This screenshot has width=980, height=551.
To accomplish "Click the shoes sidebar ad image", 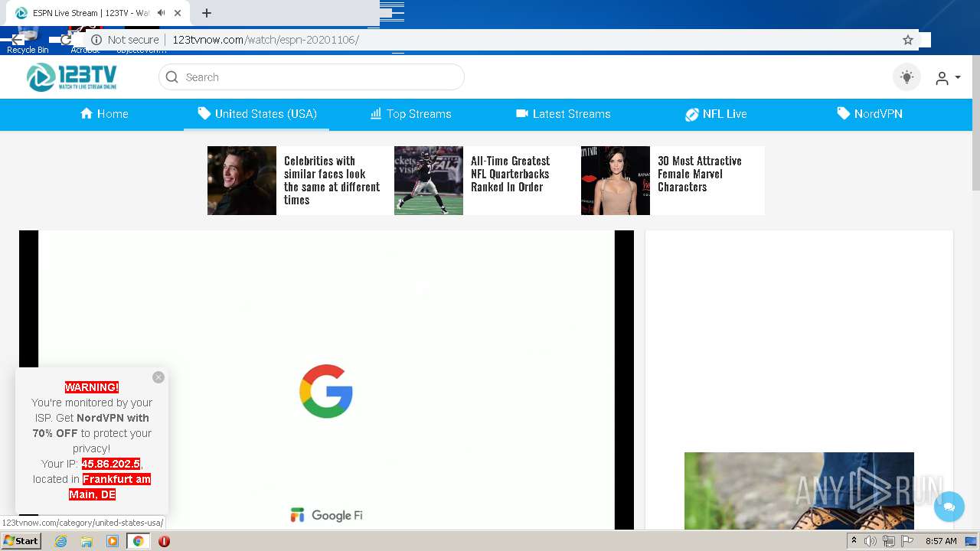I will [799, 491].
